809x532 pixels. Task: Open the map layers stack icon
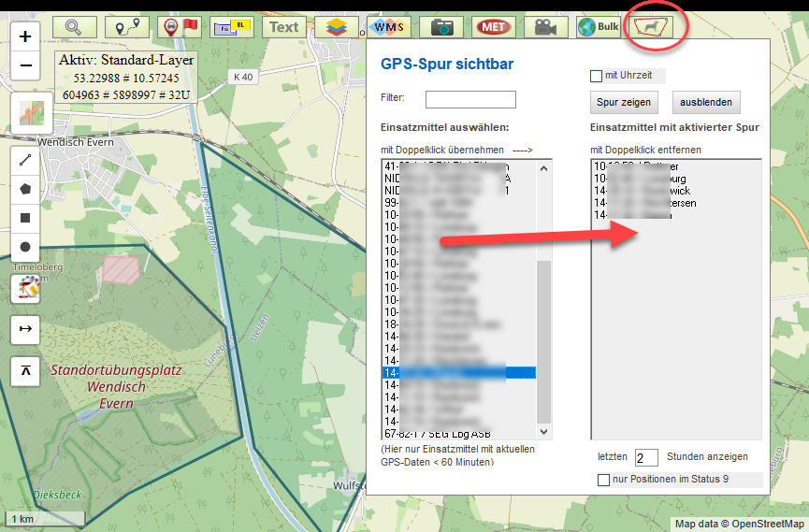coord(337,27)
